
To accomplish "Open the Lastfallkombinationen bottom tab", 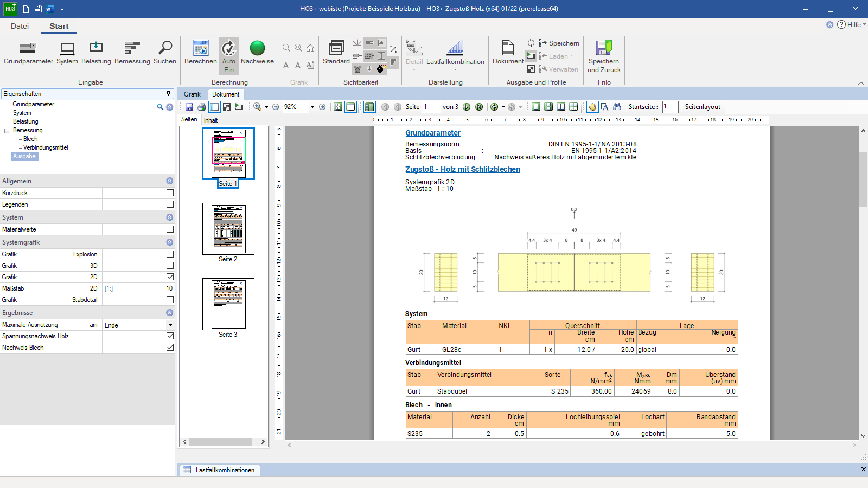I will (219, 470).
